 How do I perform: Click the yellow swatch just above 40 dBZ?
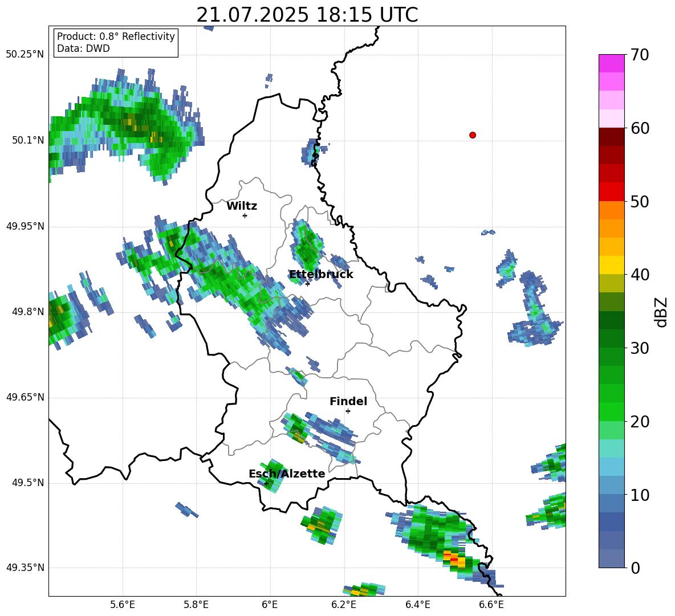pyautogui.click(x=611, y=265)
